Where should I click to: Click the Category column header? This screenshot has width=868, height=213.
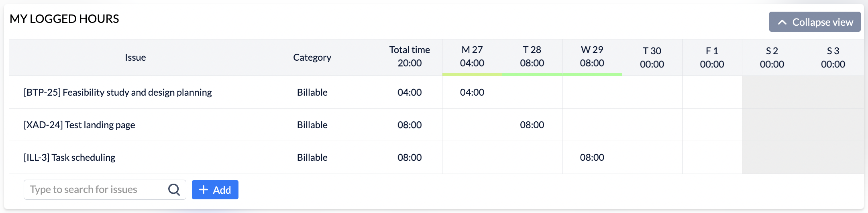(x=312, y=57)
